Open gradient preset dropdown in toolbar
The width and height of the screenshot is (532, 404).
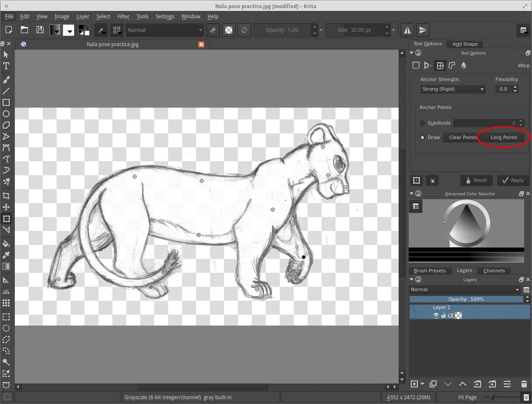(x=55, y=30)
